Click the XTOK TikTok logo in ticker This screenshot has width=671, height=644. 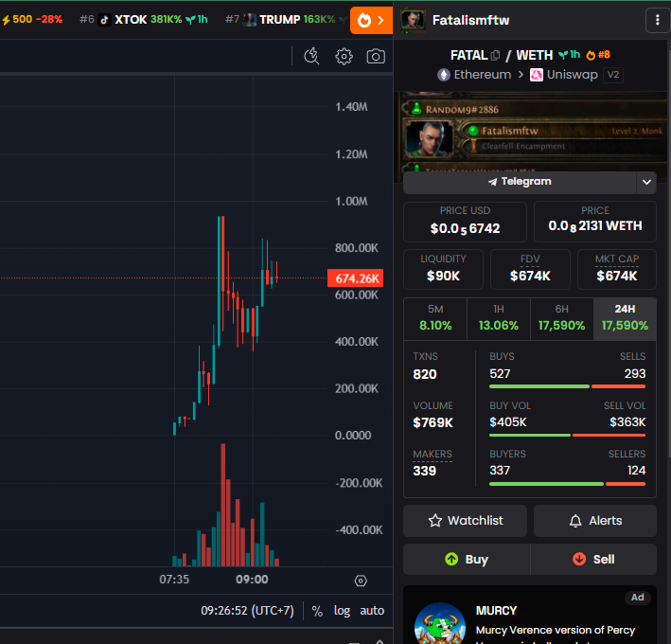pyautogui.click(x=104, y=20)
